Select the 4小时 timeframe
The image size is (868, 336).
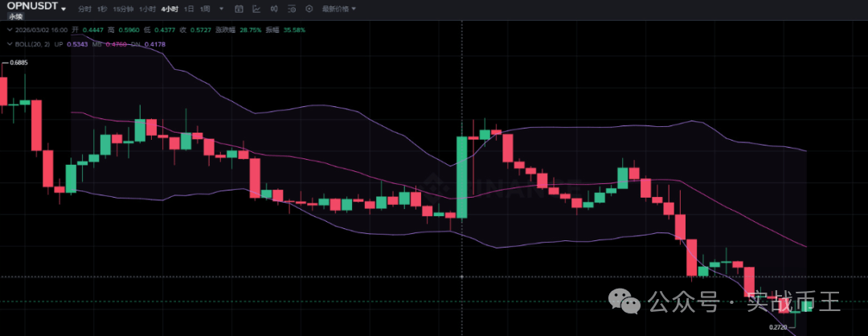tap(170, 9)
